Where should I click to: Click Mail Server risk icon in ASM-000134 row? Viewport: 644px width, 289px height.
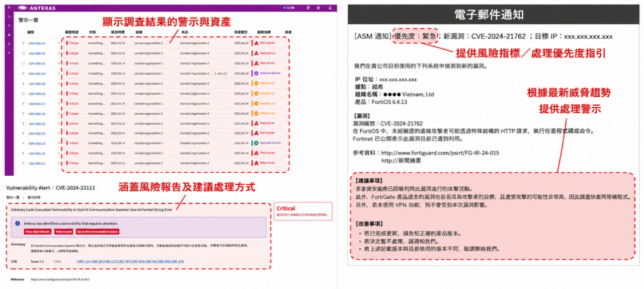click(x=256, y=133)
